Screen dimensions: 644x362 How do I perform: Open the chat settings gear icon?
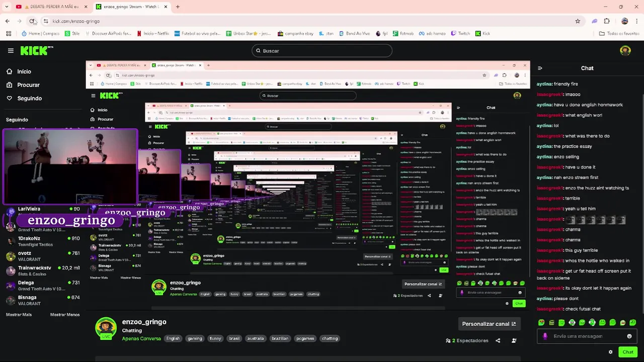(611, 352)
